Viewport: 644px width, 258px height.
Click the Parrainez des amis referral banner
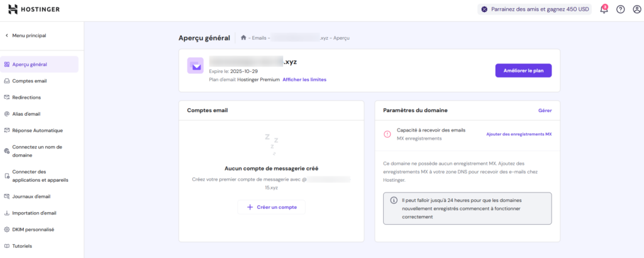coord(535,9)
